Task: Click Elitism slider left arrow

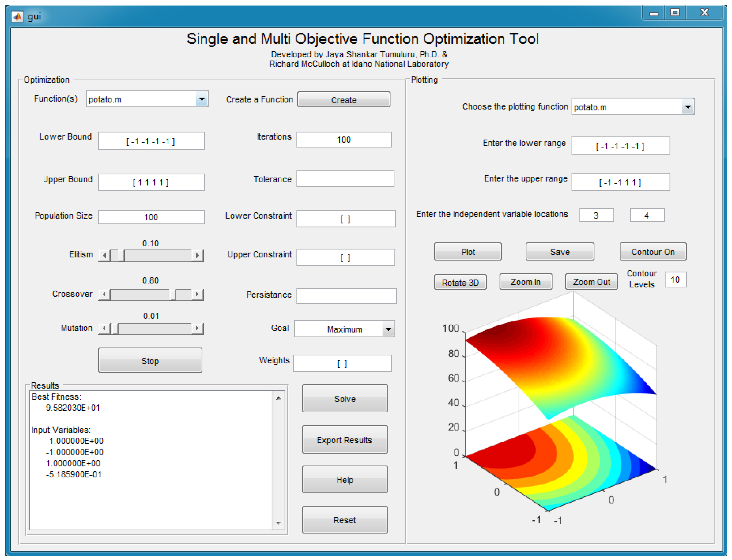Action: (x=104, y=256)
